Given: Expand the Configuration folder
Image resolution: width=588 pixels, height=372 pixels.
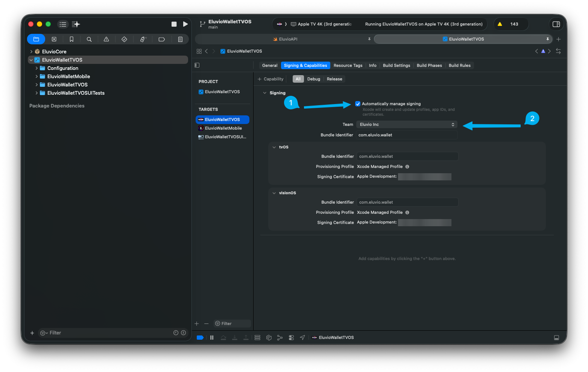Looking at the screenshot, I should click(36, 68).
